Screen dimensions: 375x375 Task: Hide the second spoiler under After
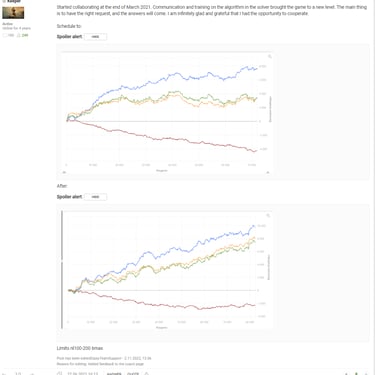[x=95, y=197]
